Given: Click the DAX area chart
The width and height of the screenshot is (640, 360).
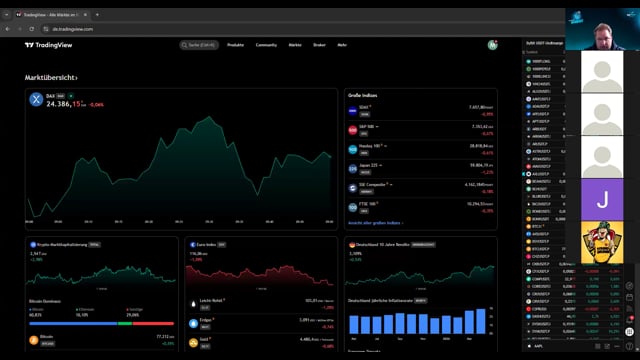Looking at the screenshot, I should 180,167.
